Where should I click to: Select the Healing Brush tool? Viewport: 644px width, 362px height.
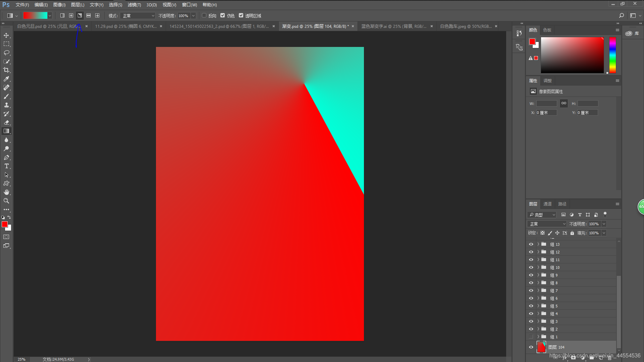[x=6, y=87]
